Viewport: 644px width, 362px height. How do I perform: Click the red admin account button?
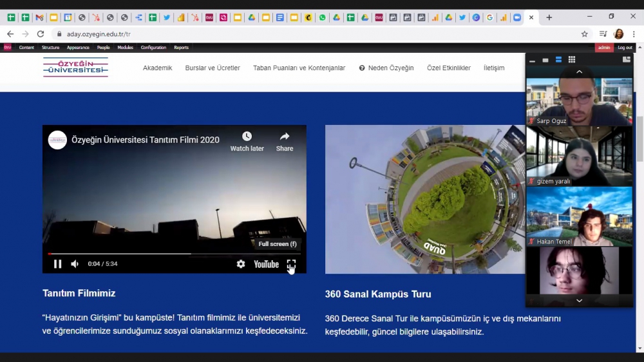coord(604,48)
